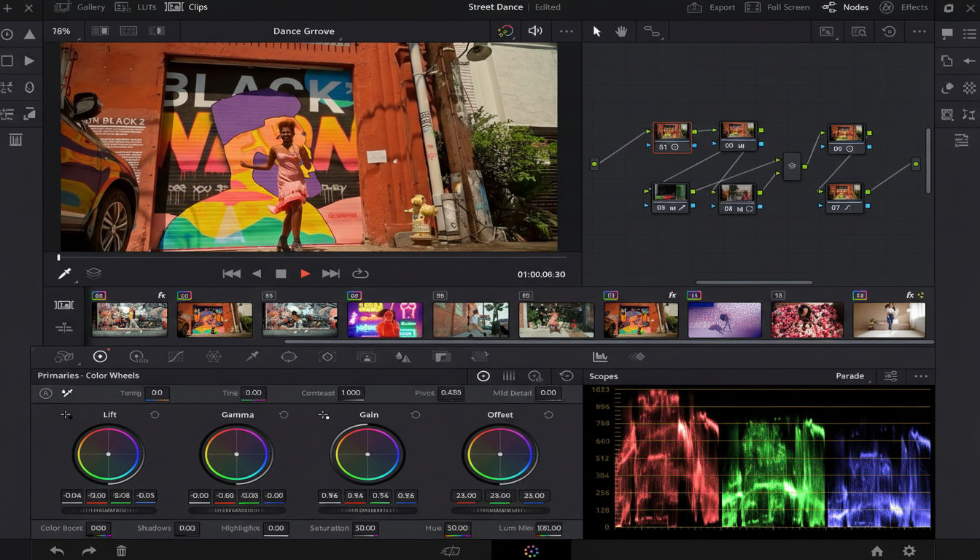980x560 pixels.
Task: Click the Full Screen button
Action: [789, 7]
